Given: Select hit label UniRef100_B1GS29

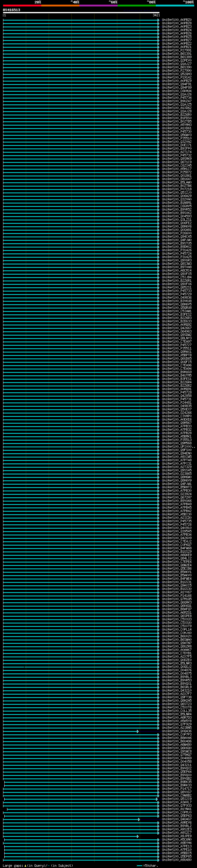Looking at the screenshot, I should [x=177, y=551].
